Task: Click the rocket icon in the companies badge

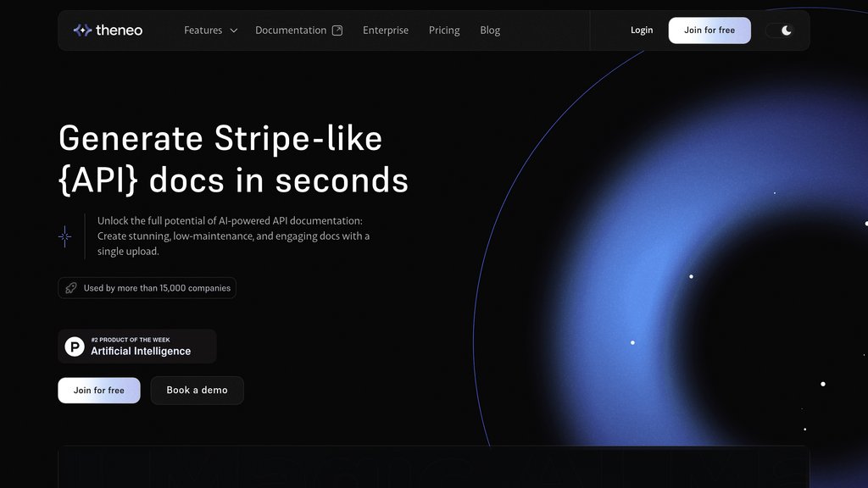Action: (x=71, y=288)
